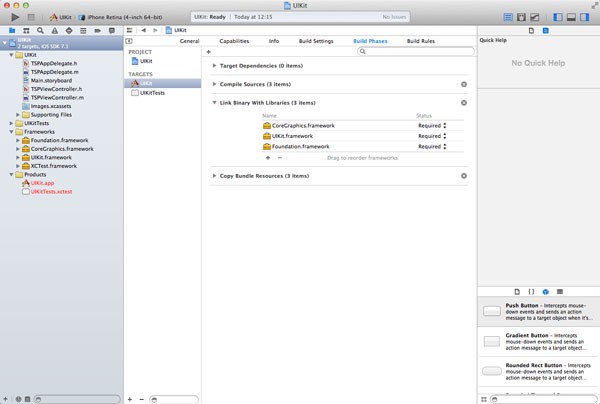The image size is (600, 404).
Task: Select the Version editor button
Action: 535,17
